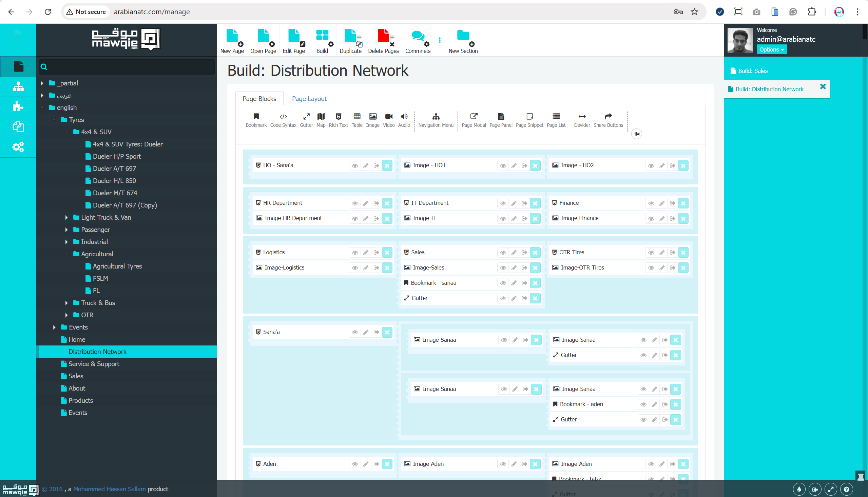This screenshot has width=868, height=497.
Task: Open the Mohammed Hassan Sallam link
Action: point(109,489)
